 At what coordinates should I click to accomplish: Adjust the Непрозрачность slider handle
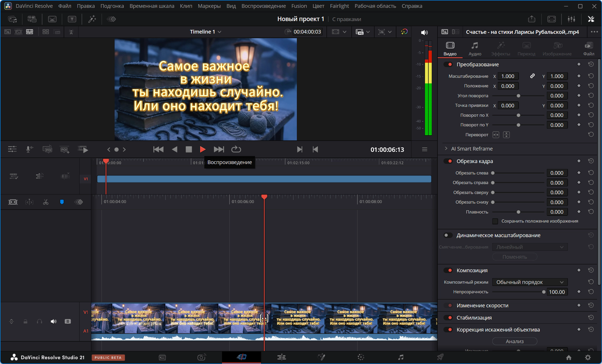pos(544,292)
